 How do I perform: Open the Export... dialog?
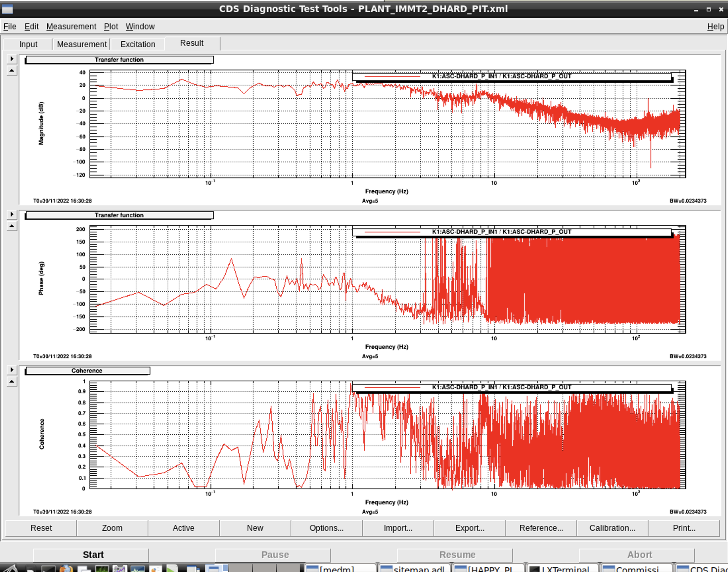pos(470,528)
